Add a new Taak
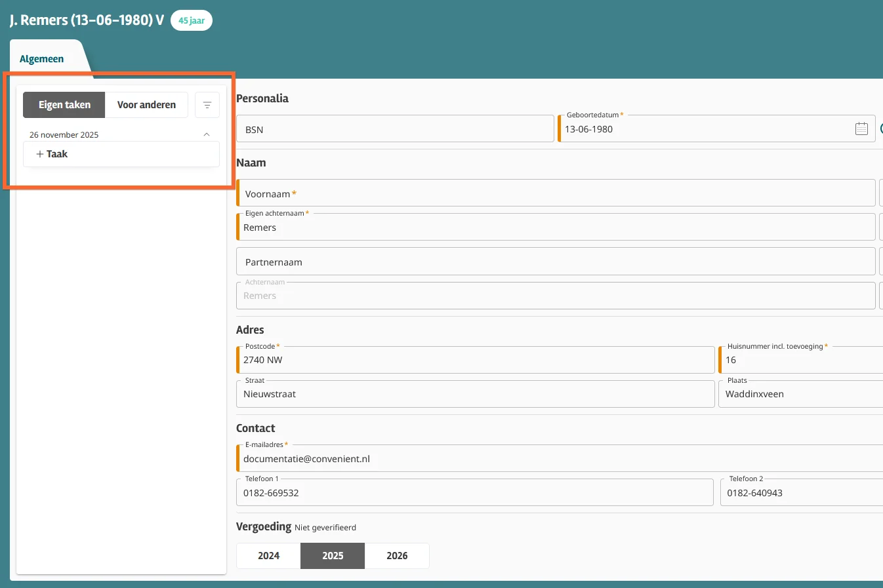The width and height of the screenshot is (883, 588). 52,154
